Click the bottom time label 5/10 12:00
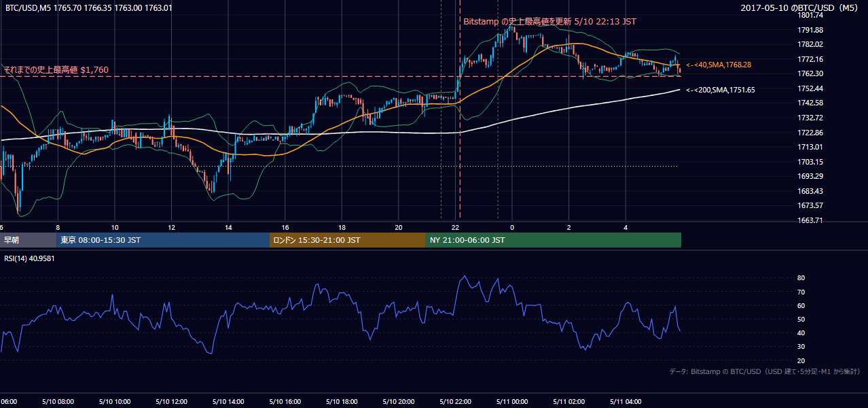Screen dimensions: 868x408 (170, 402)
